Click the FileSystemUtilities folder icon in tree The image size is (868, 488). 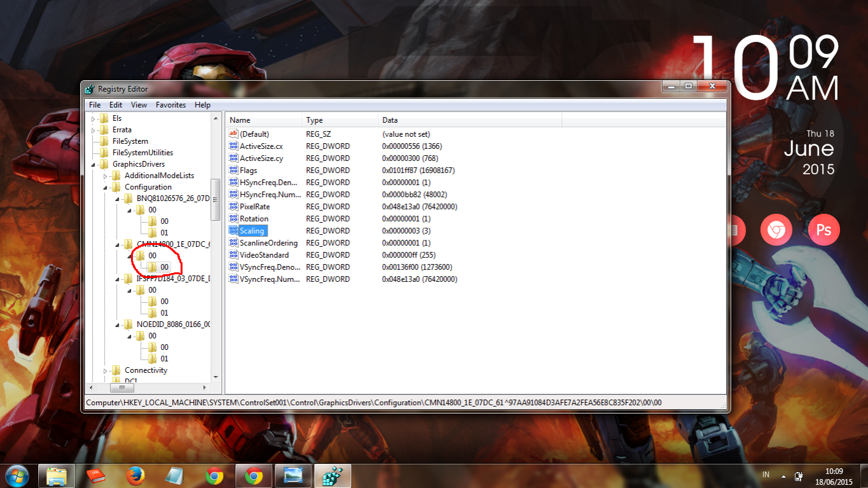104,153
